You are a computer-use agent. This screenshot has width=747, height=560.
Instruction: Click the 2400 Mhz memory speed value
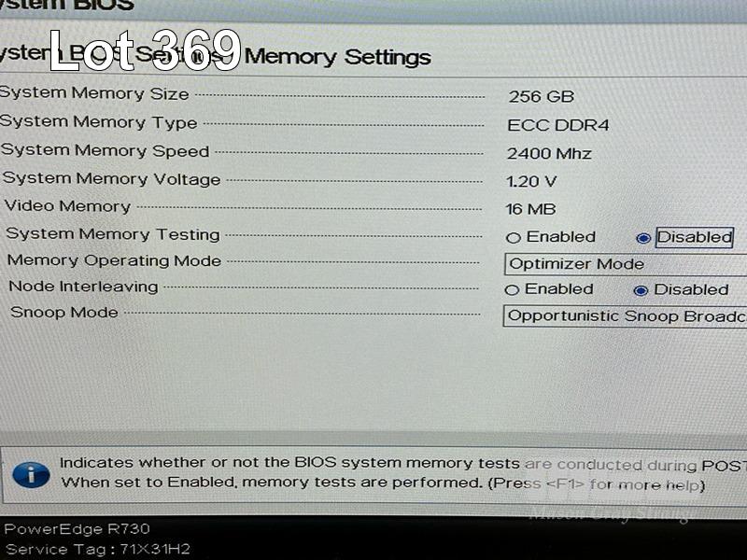(549, 154)
